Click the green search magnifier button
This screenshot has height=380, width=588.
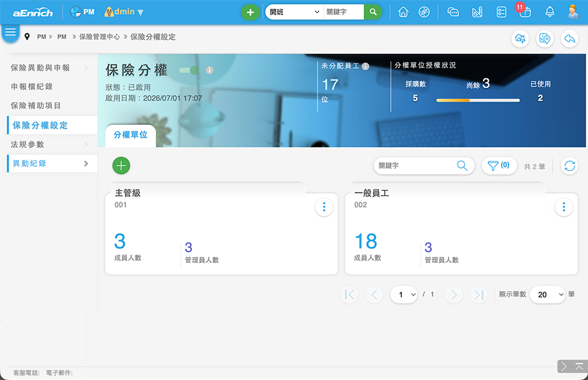click(x=373, y=12)
